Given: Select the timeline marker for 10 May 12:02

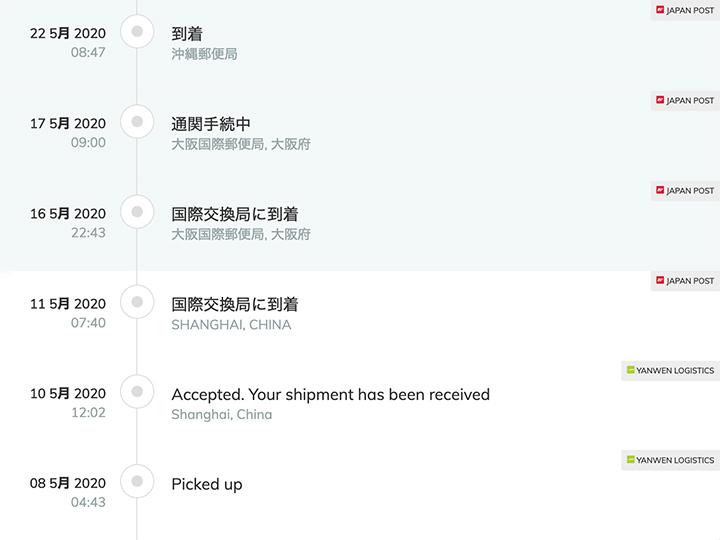Looking at the screenshot, I should tap(137, 391).
